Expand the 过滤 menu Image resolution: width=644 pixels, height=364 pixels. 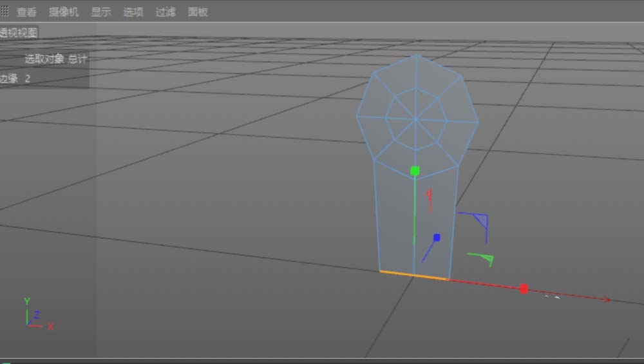pos(166,12)
